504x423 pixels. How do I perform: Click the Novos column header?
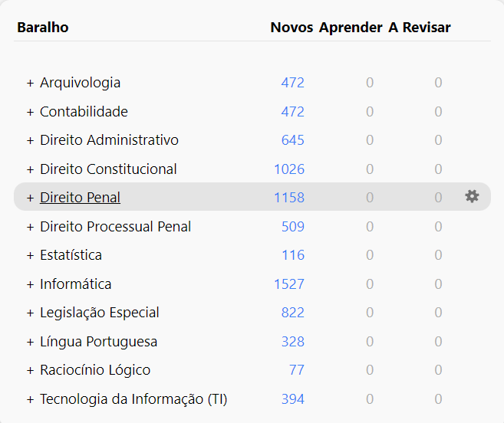click(x=292, y=28)
